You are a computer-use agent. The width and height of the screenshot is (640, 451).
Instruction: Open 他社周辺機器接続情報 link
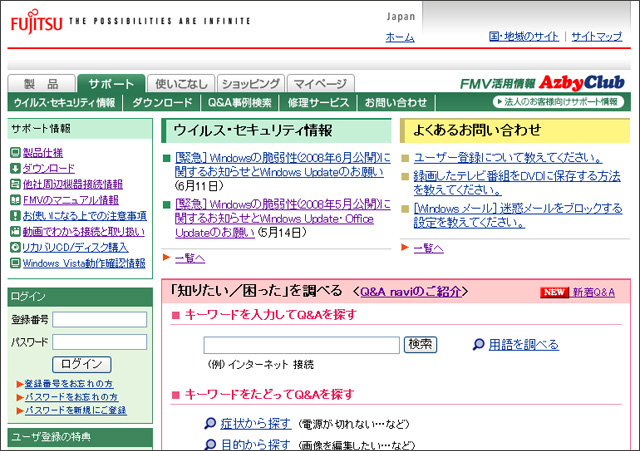click(73, 184)
